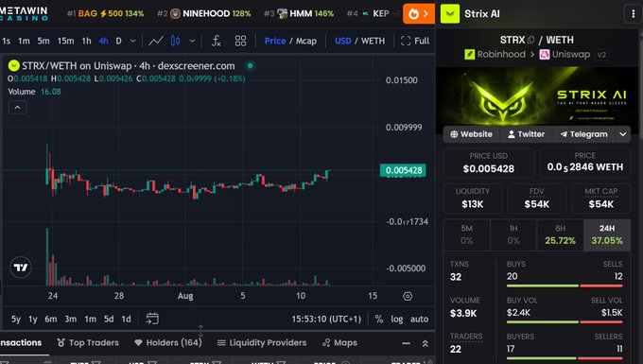The height and width of the screenshot is (364, 643).
Task: Toggle log scale on chart
Action: pyautogui.click(x=396, y=319)
